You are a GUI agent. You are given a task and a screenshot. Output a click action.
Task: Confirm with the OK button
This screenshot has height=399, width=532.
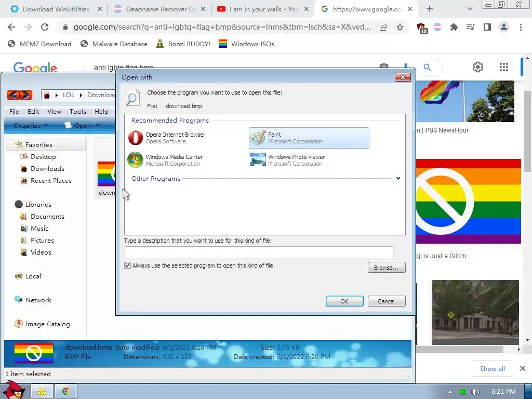pyautogui.click(x=344, y=301)
